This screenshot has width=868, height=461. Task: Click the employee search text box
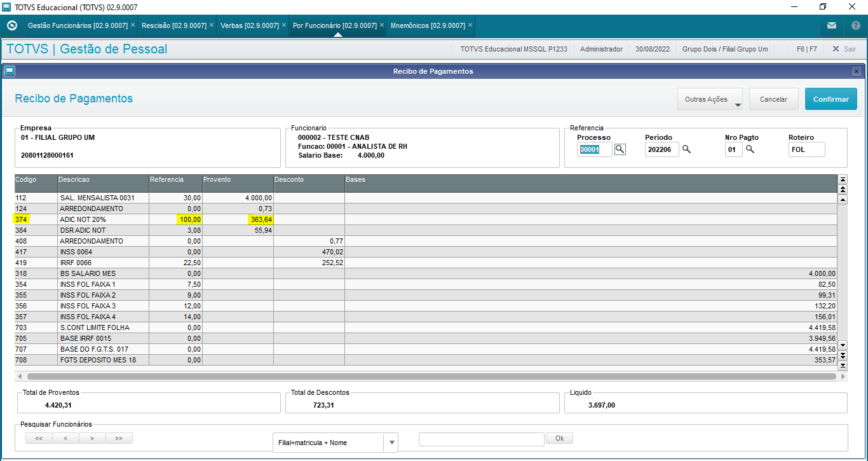click(482, 439)
